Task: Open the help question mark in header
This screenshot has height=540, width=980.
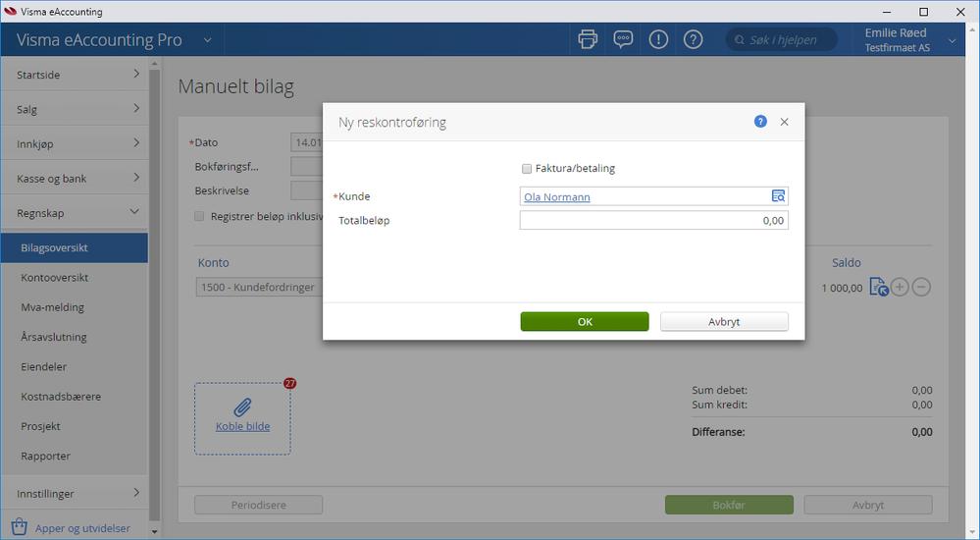Action: (x=693, y=39)
